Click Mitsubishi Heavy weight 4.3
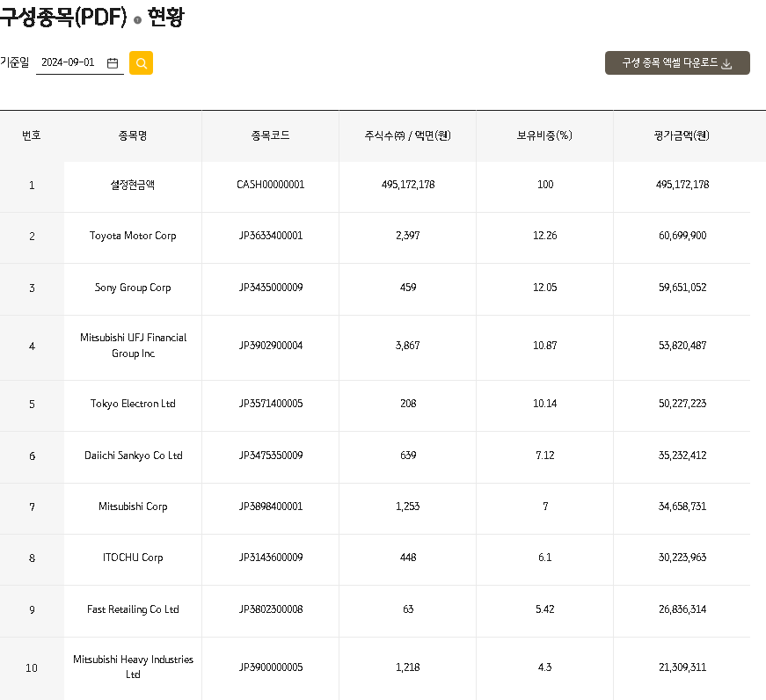 coord(544,667)
